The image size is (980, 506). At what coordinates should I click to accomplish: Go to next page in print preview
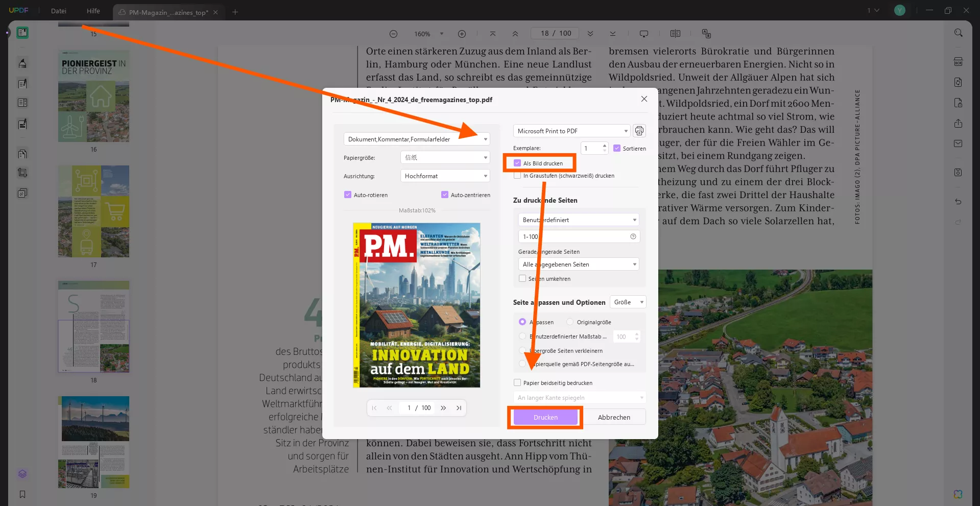click(x=443, y=408)
